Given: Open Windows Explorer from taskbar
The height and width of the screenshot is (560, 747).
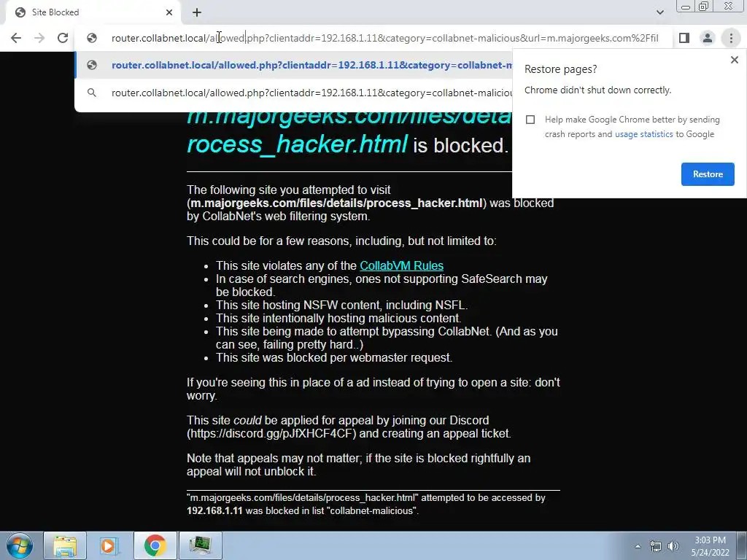Looking at the screenshot, I should (65, 545).
